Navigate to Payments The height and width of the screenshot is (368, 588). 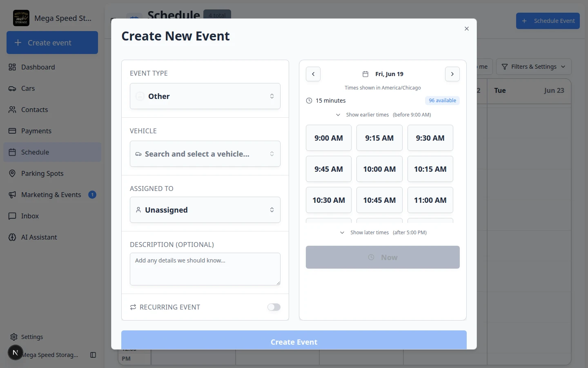[x=52, y=131]
